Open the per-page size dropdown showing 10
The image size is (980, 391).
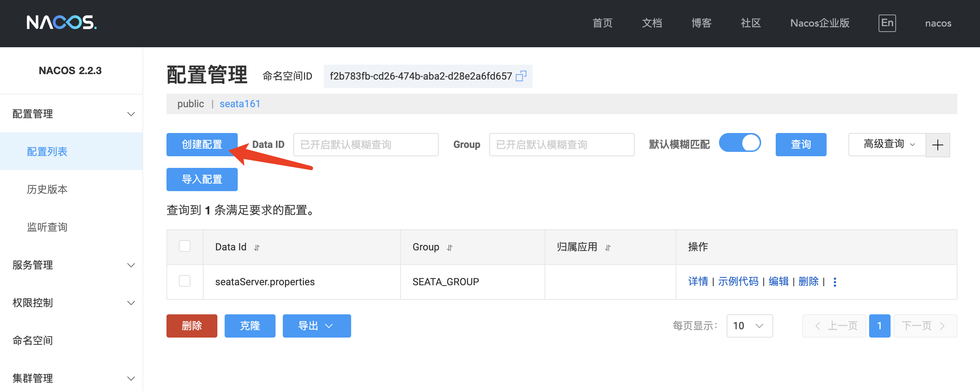coord(749,326)
